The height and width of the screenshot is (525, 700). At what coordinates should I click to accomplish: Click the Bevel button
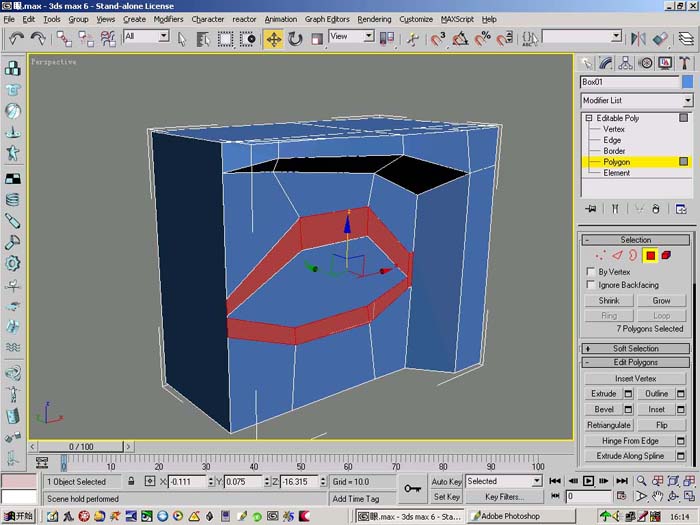(604, 409)
